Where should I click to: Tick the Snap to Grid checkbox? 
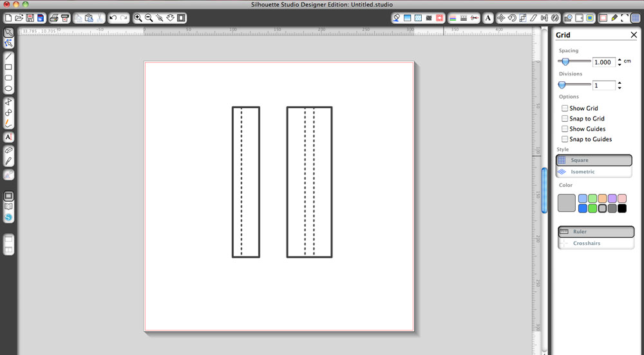click(x=565, y=119)
